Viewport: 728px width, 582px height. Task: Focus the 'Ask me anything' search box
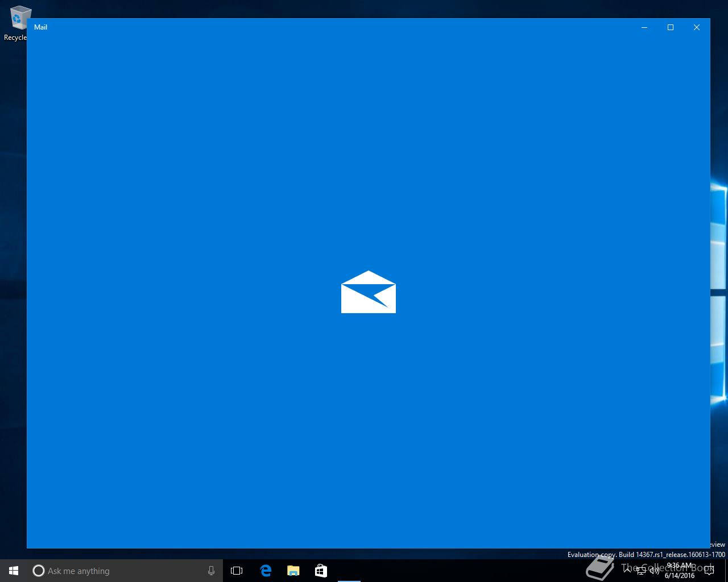125,571
